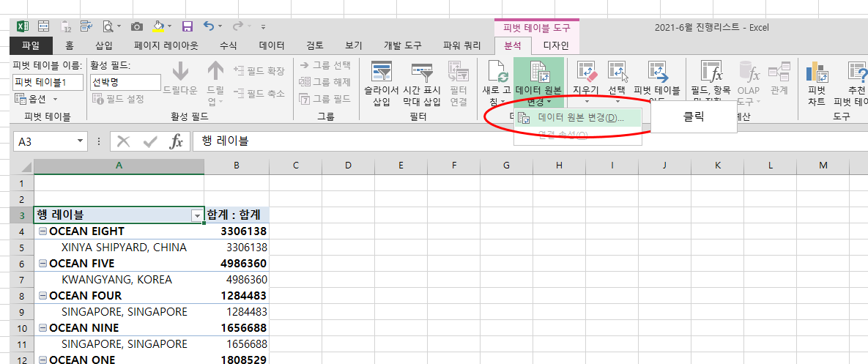This screenshot has height=364, width=868.
Task: Click the 피벗 테이블 이동 icon
Action: (x=658, y=71)
